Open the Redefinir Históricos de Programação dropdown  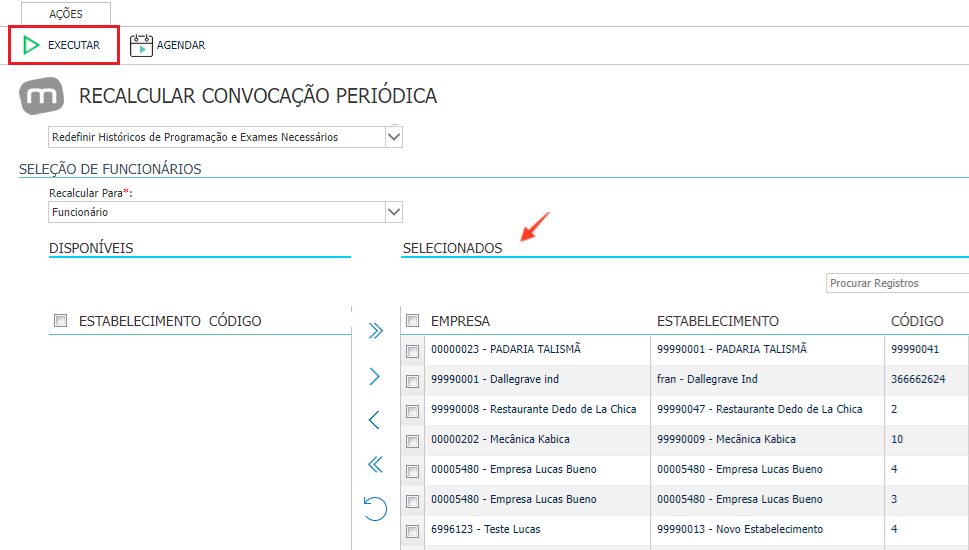coord(225,137)
